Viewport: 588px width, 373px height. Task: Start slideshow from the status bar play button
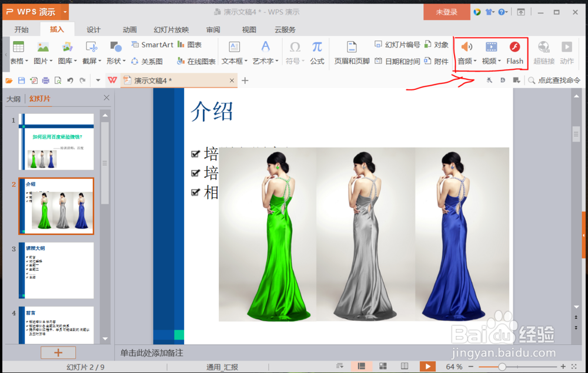point(427,365)
